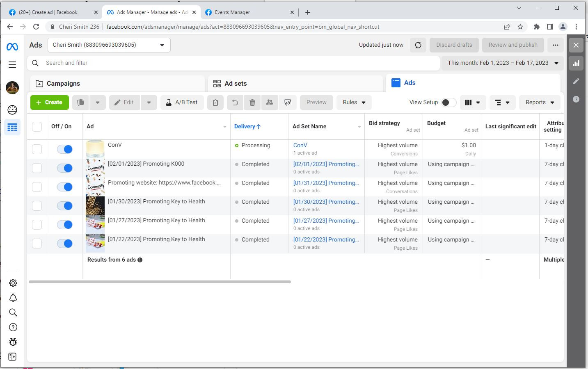Open the ConV ad set link

coord(300,145)
